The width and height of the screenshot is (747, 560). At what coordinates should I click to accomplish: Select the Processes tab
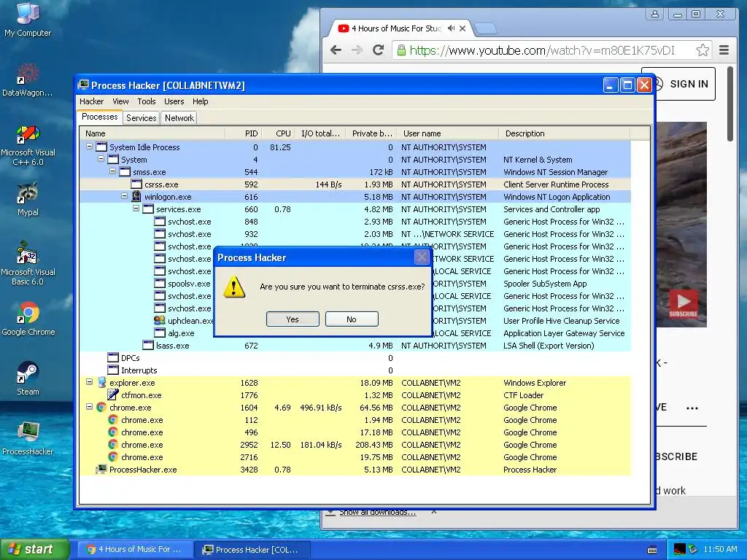[x=99, y=117]
